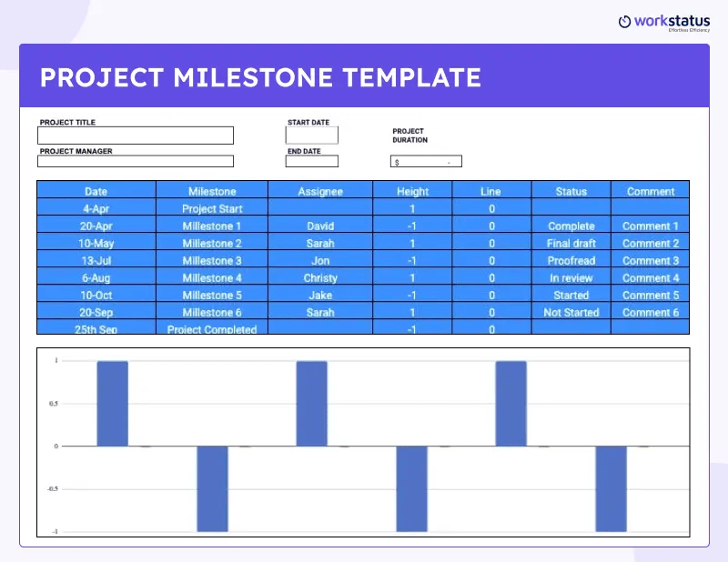Click the End Date field
This screenshot has height=562, width=728.
[312, 161]
